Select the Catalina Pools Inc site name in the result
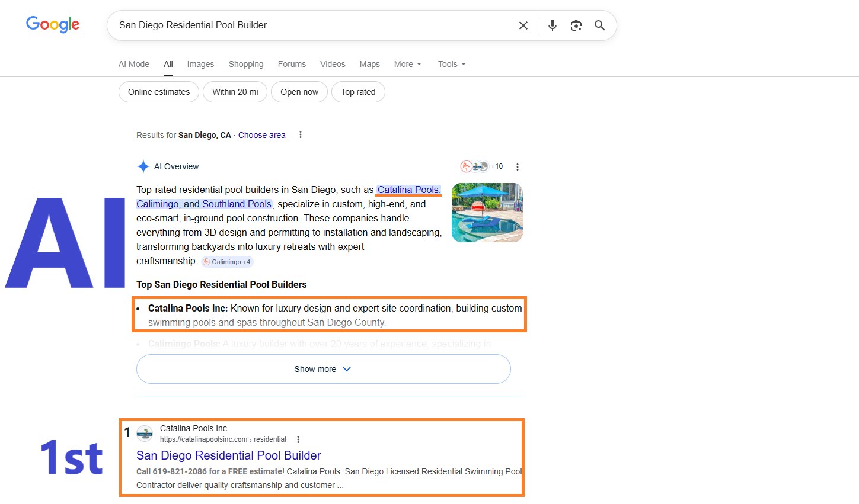 pyautogui.click(x=193, y=428)
